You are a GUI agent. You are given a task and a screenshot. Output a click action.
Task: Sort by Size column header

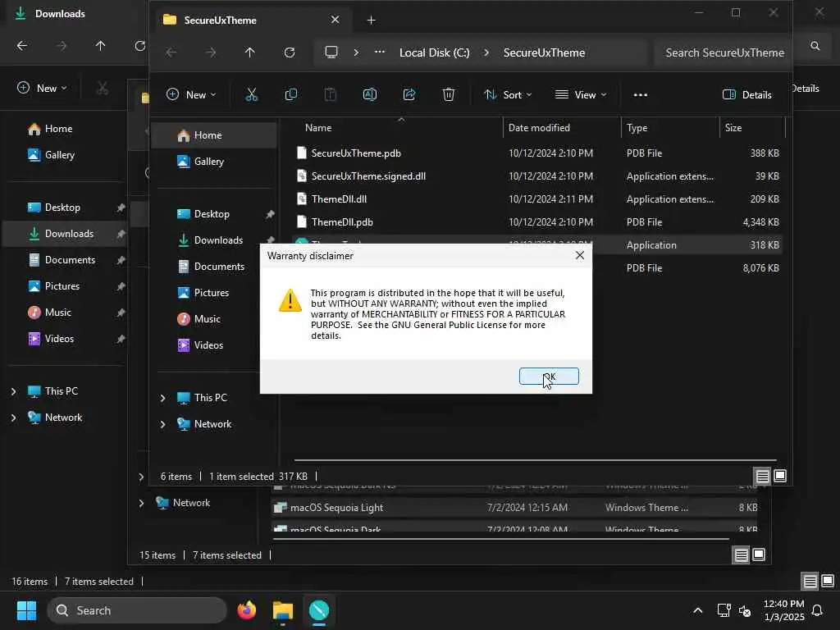[733, 128]
